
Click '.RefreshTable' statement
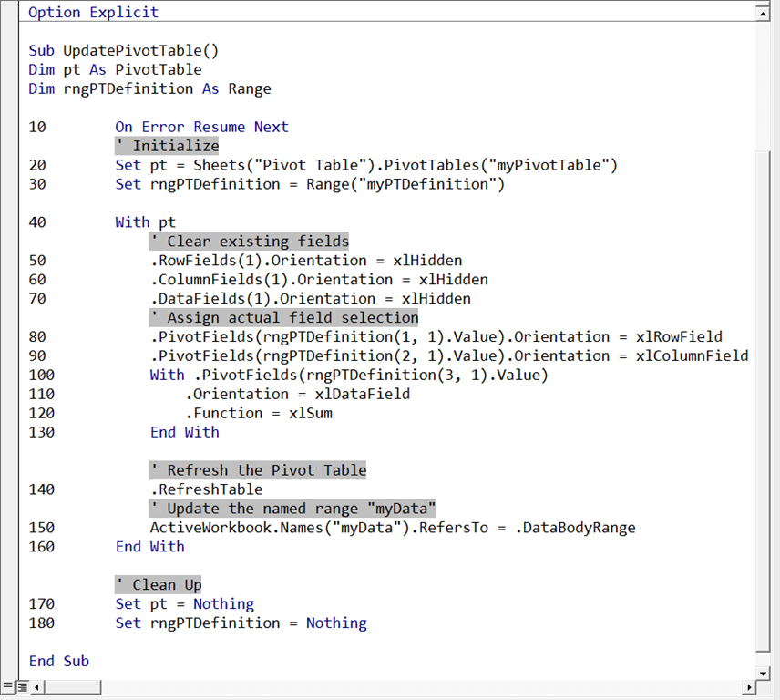(206, 489)
